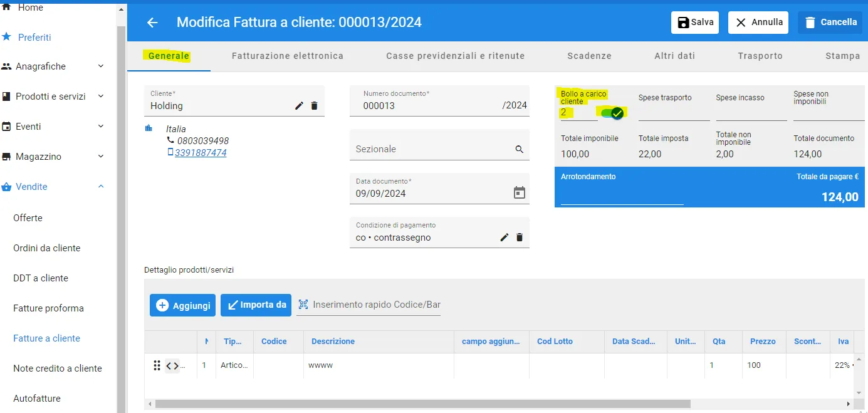Expand the Magazzino sidebar menu
This screenshot has width=868, height=413.
[101, 157]
